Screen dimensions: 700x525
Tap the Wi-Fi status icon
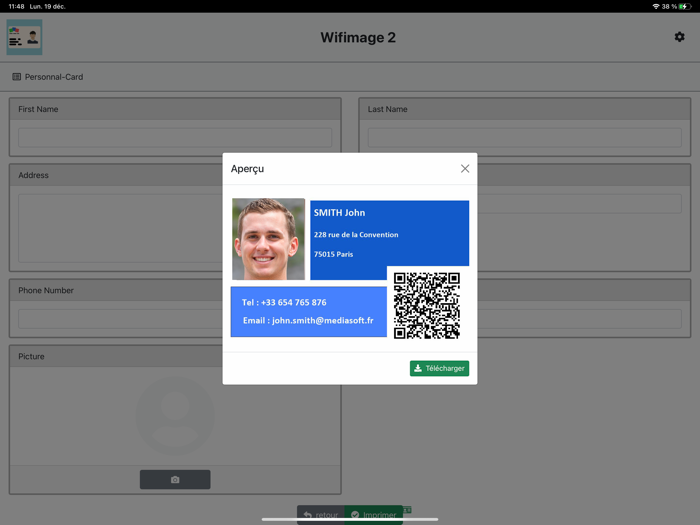(656, 6)
